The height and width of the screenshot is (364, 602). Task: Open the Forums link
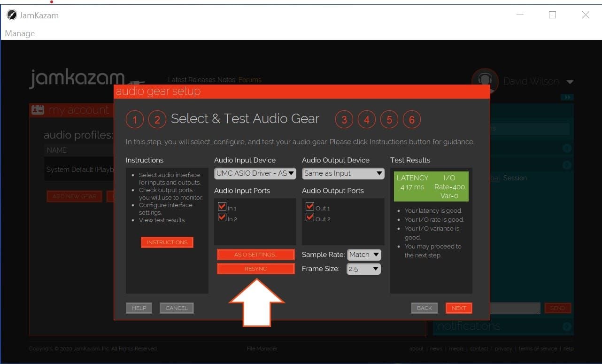click(x=250, y=80)
